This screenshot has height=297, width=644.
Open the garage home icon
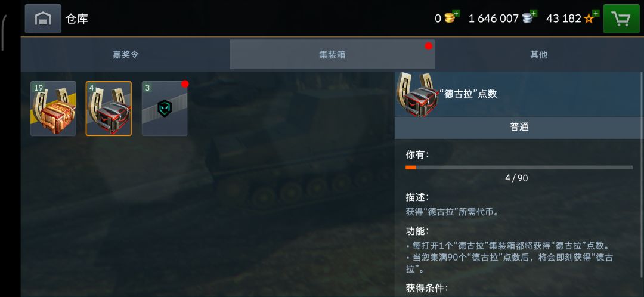pyautogui.click(x=43, y=18)
